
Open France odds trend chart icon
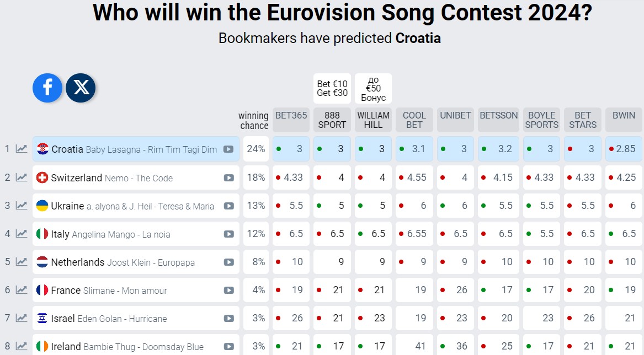click(22, 290)
